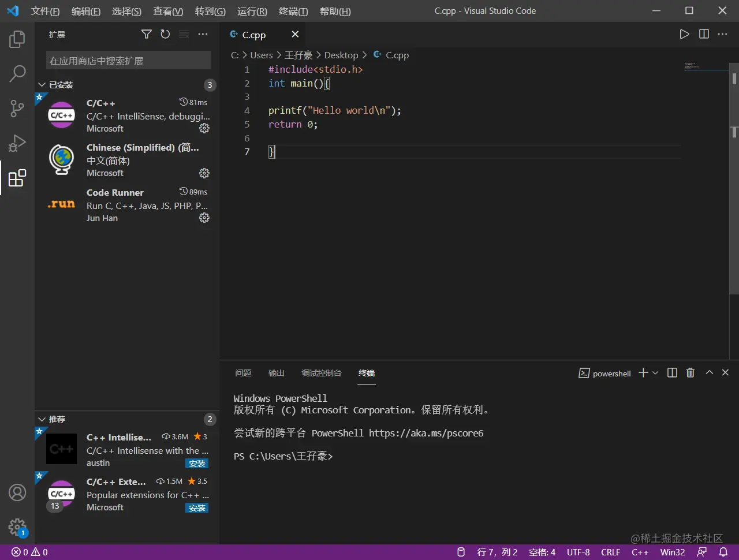Screen dimensions: 739x560
Task: Install the C++ Intellisense extension by austin
Action: tap(197, 464)
